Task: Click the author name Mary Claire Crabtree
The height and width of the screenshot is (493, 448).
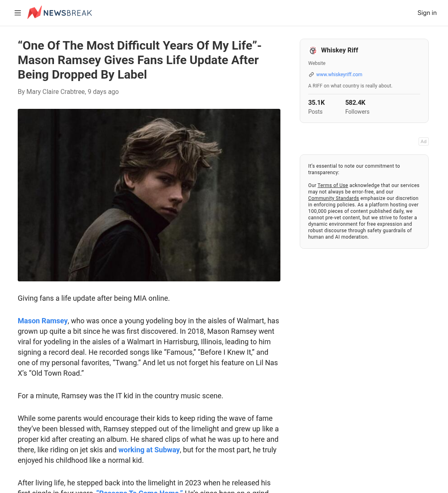Action: (56, 92)
